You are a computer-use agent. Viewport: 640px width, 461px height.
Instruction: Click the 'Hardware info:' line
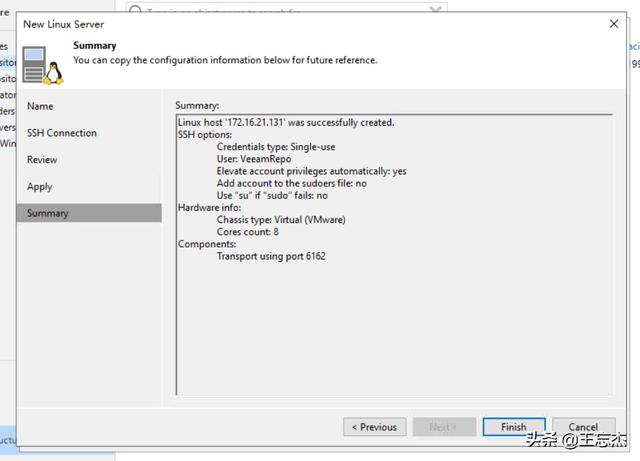209,207
